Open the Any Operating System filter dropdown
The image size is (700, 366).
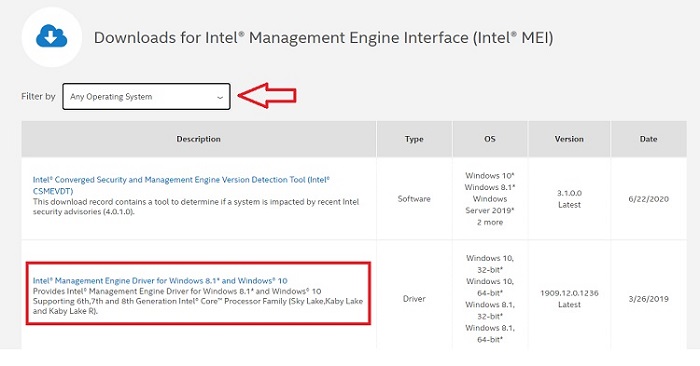coord(146,96)
